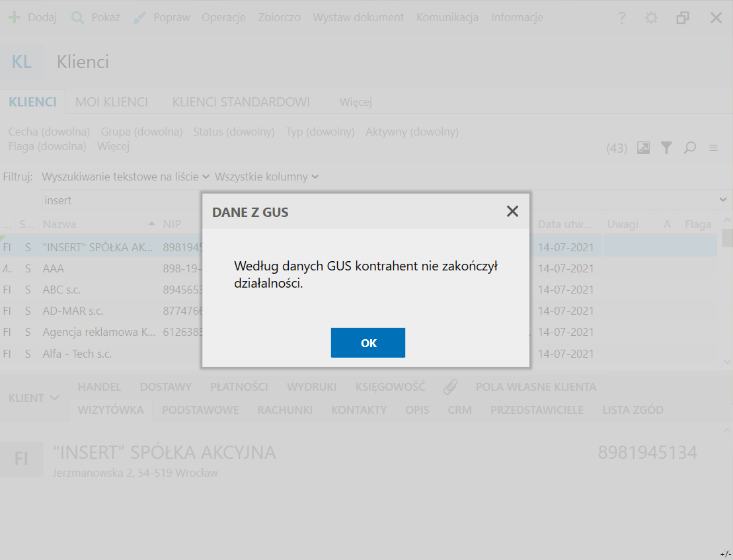Viewport: 733px width, 560px height.
Task: Open the list hamburger menu icon
Action: click(713, 148)
